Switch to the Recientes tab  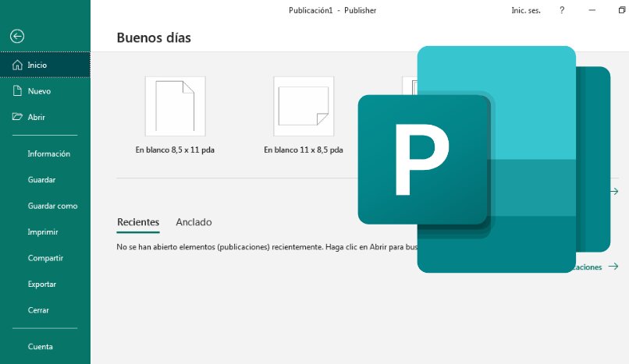(138, 222)
